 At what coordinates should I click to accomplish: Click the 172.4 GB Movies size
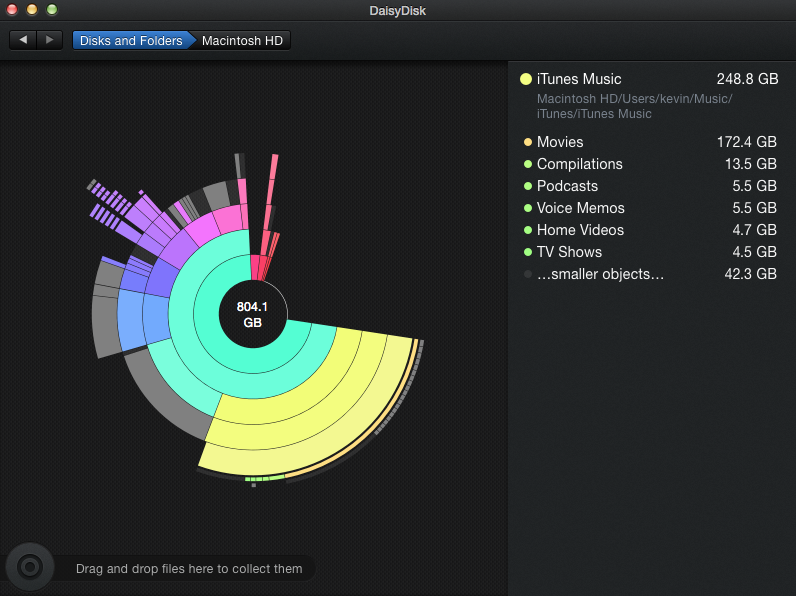click(x=747, y=142)
